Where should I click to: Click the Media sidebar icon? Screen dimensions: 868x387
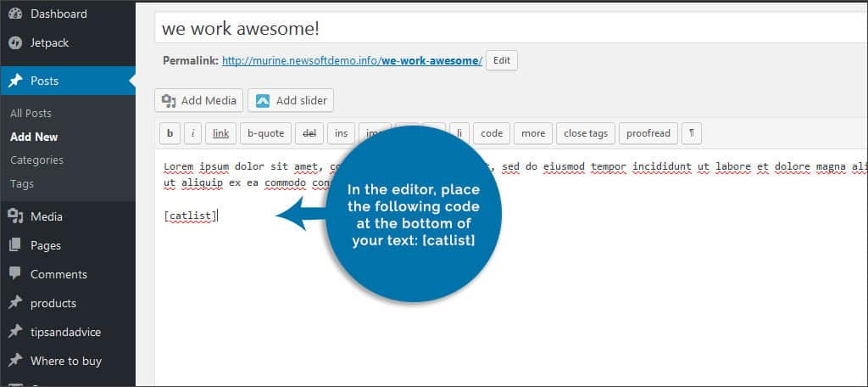[15, 216]
